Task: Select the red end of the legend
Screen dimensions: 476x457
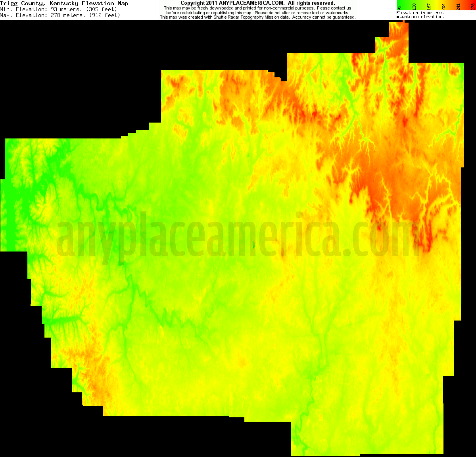Action: click(474, 3)
